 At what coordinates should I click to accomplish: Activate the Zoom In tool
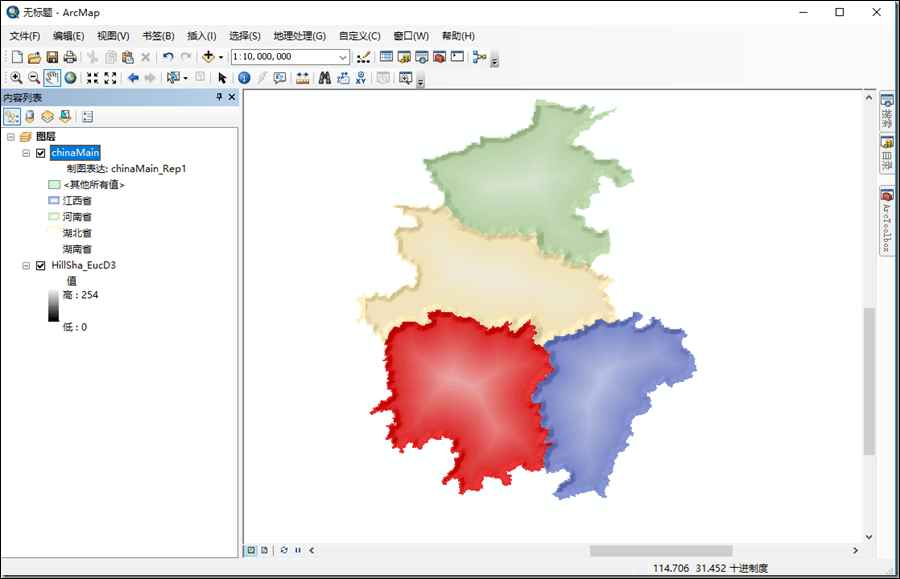(18, 78)
